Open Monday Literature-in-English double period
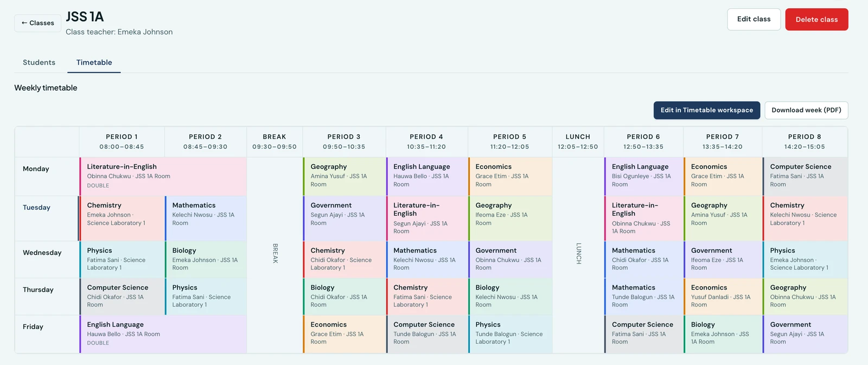868x365 pixels. coord(163,177)
